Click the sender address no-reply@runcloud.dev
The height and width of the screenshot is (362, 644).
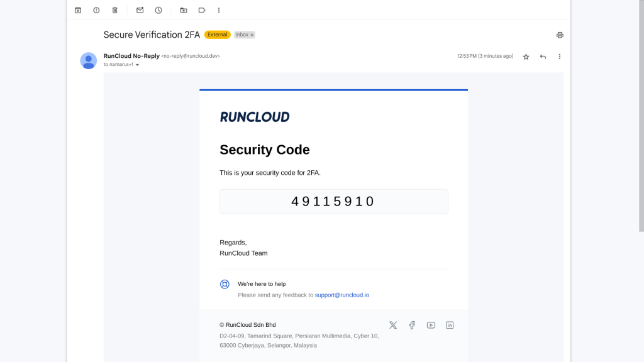coord(191,56)
